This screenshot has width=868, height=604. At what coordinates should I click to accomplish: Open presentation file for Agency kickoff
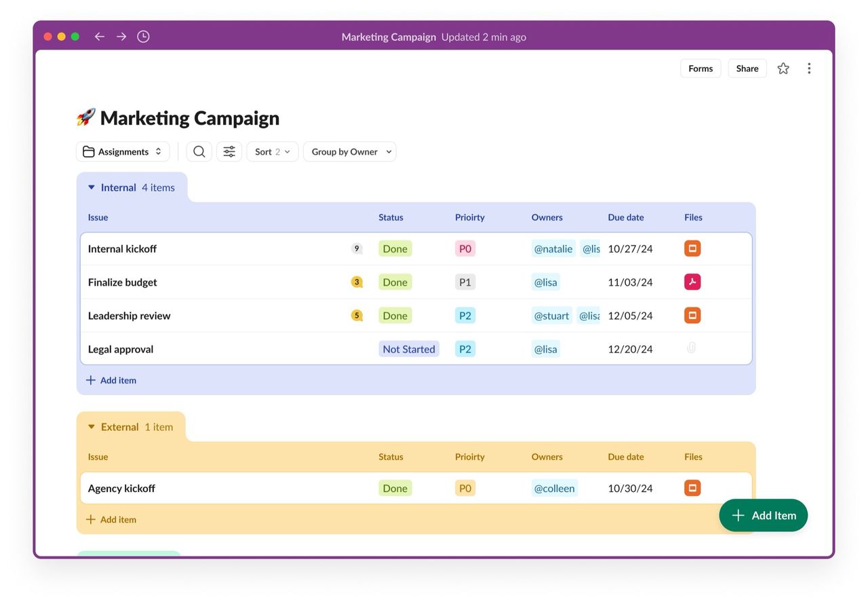692,488
